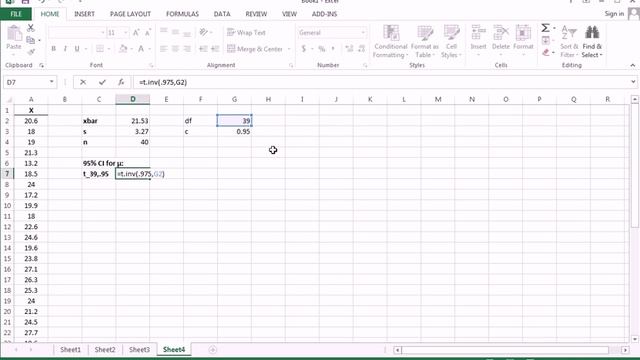Image resolution: width=640 pixels, height=360 pixels.
Task: Select cell G2 containing 39
Action: coord(234,121)
